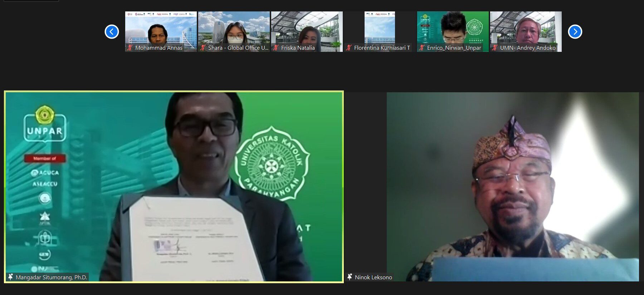The height and width of the screenshot is (295, 644).
Task: Select Mohammad Annas video thumbnail
Action: coord(161,29)
